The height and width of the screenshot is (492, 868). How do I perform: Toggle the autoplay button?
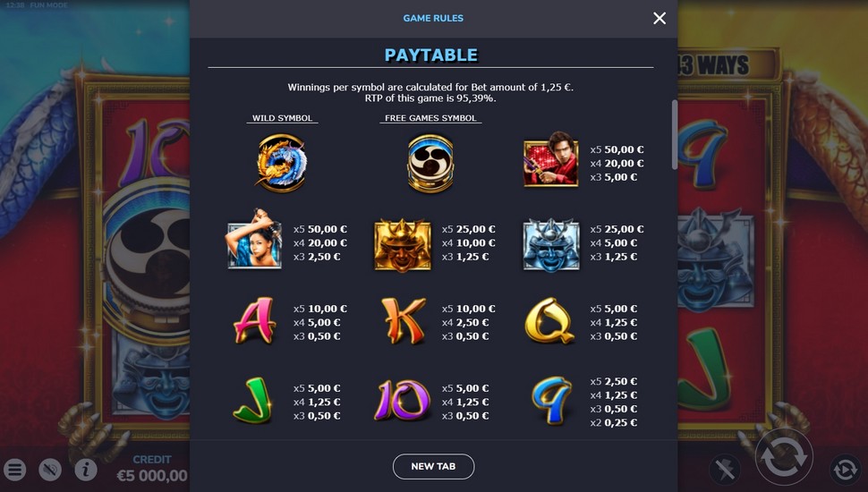click(845, 470)
